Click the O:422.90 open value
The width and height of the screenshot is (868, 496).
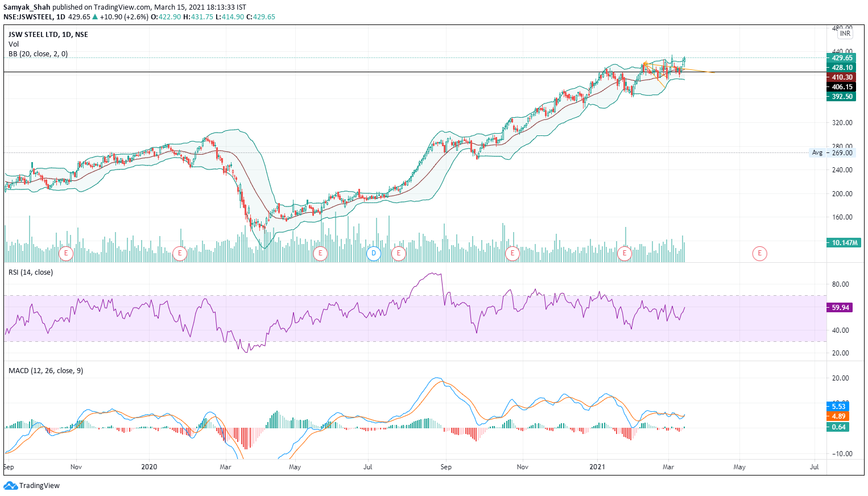click(166, 17)
